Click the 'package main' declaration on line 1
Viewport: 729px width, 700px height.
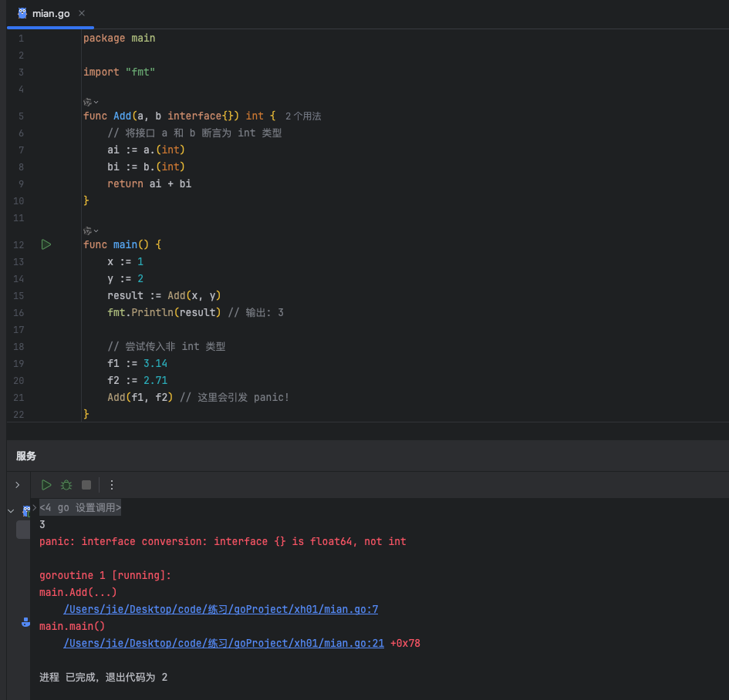tap(119, 38)
